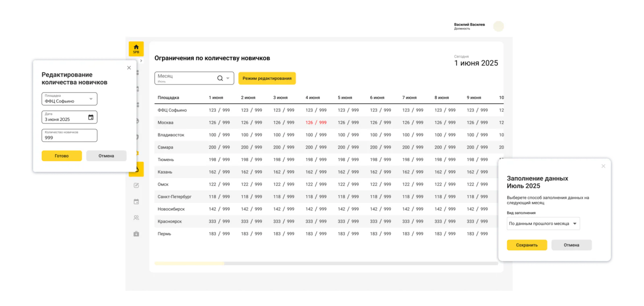Click the 183 / 999 cell under 9 июня
The image size is (644, 306).
tap(477, 234)
